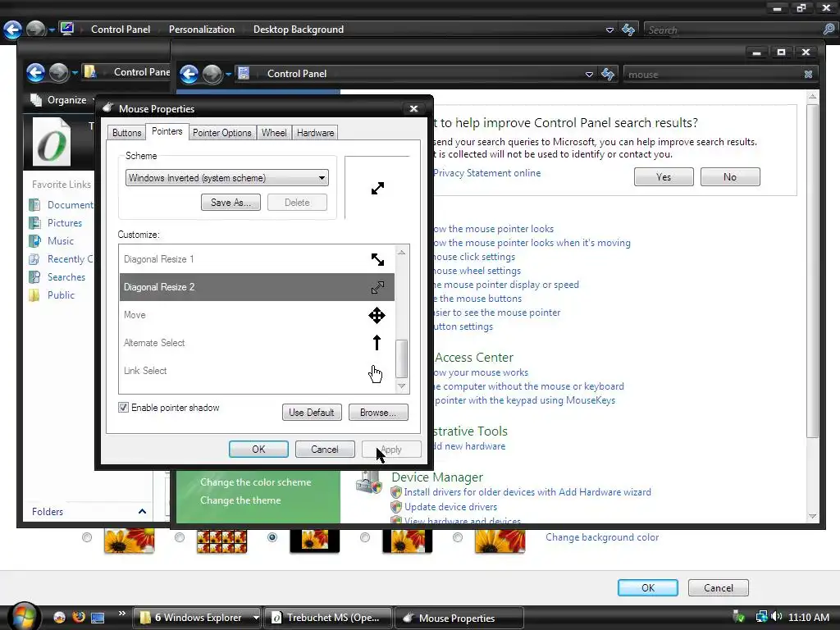
Task: Refresh the Control Panel search window
Action: click(x=608, y=74)
